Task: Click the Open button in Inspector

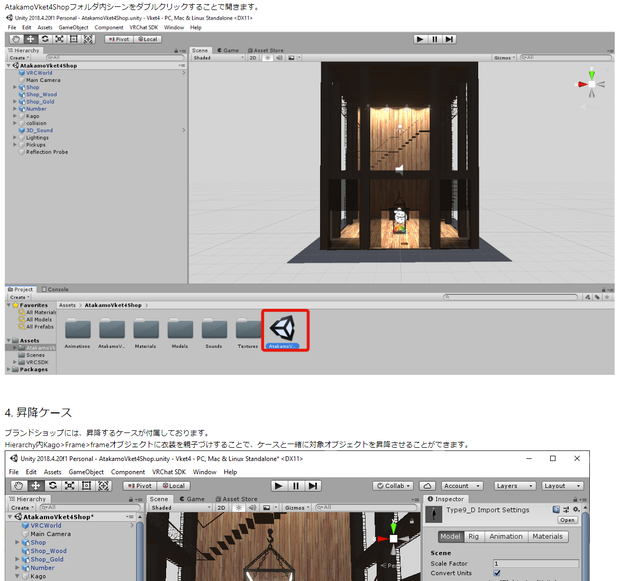Action: [567, 520]
